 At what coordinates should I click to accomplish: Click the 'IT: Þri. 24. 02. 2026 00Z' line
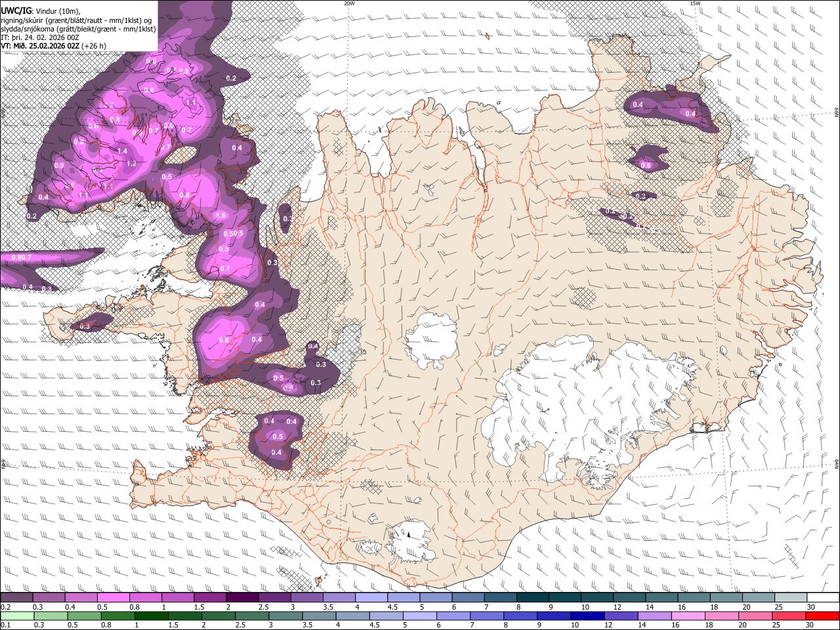click(40, 37)
